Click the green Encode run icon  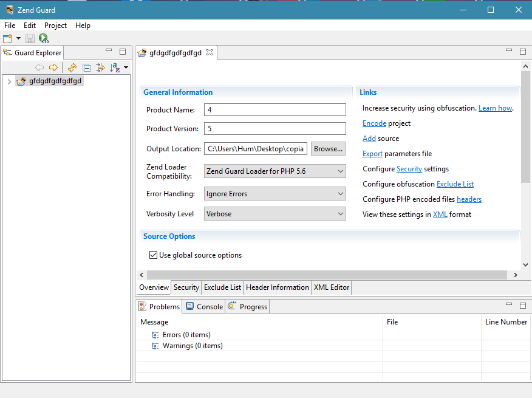pos(44,38)
